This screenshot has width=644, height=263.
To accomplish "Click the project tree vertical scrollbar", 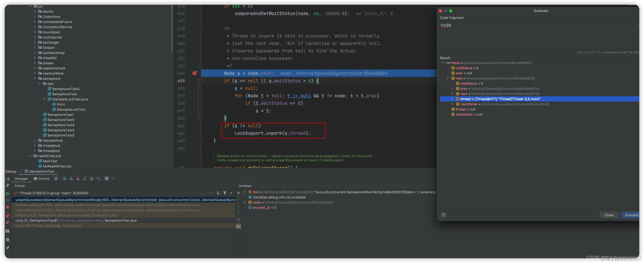I will pos(172,28).
